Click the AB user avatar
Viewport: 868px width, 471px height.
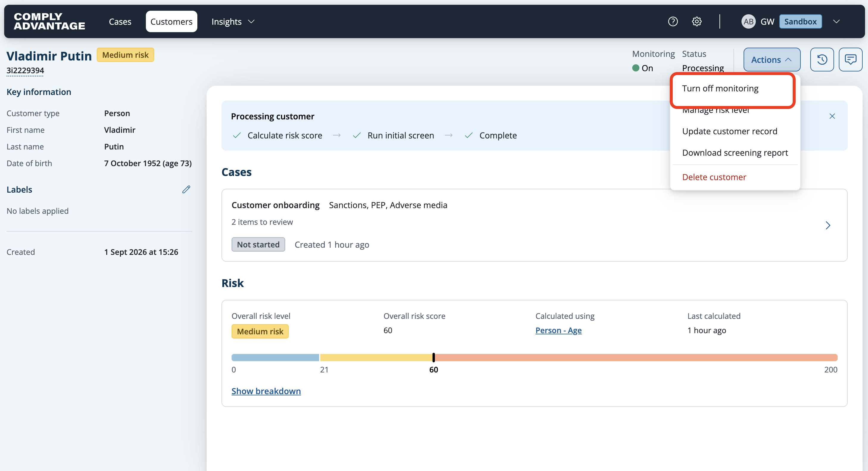pos(748,21)
